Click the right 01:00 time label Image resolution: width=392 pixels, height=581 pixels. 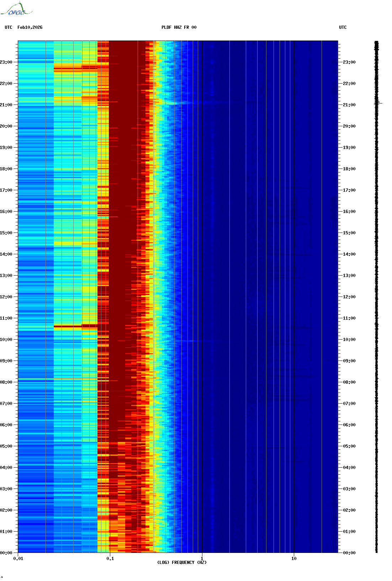coord(349,532)
